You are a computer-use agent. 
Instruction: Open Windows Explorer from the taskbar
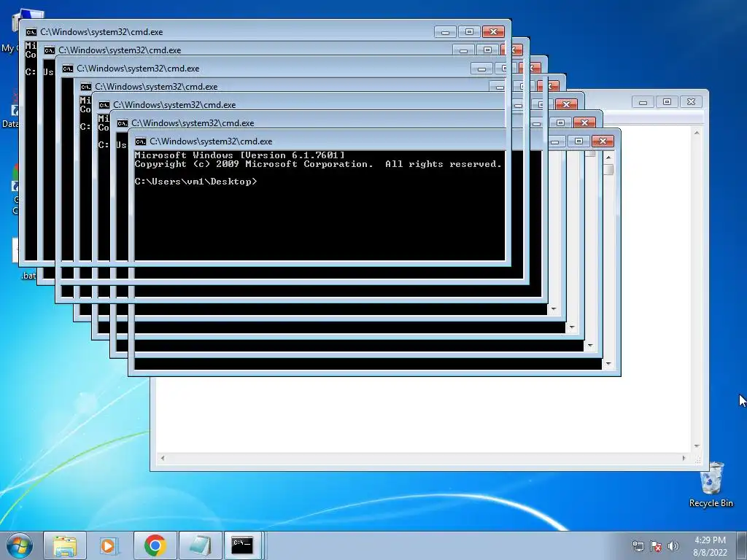click(65, 545)
